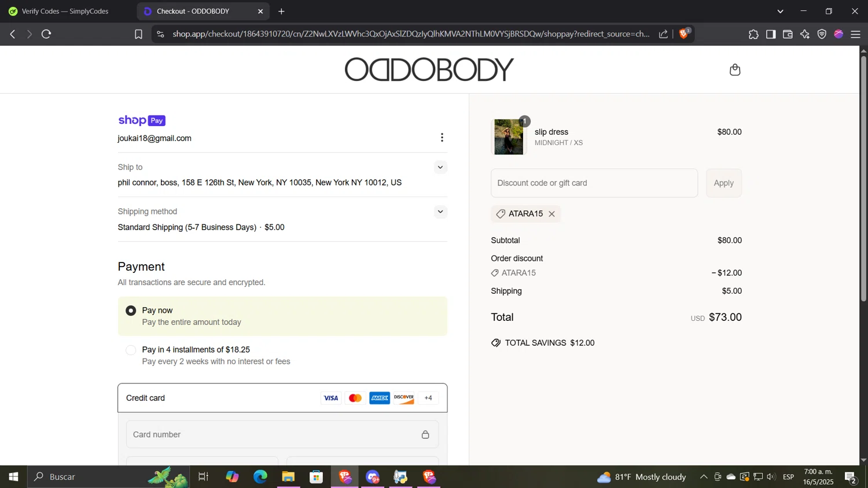This screenshot has width=868, height=488.
Task: Click the Visa card logo
Action: click(x=331, y=398)
